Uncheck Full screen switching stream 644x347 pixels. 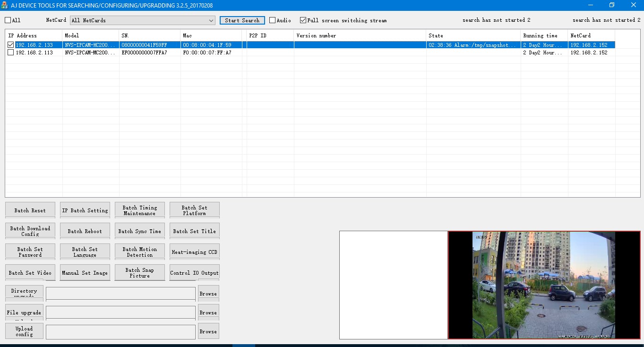pyautogui.click(x=303, y=20)
